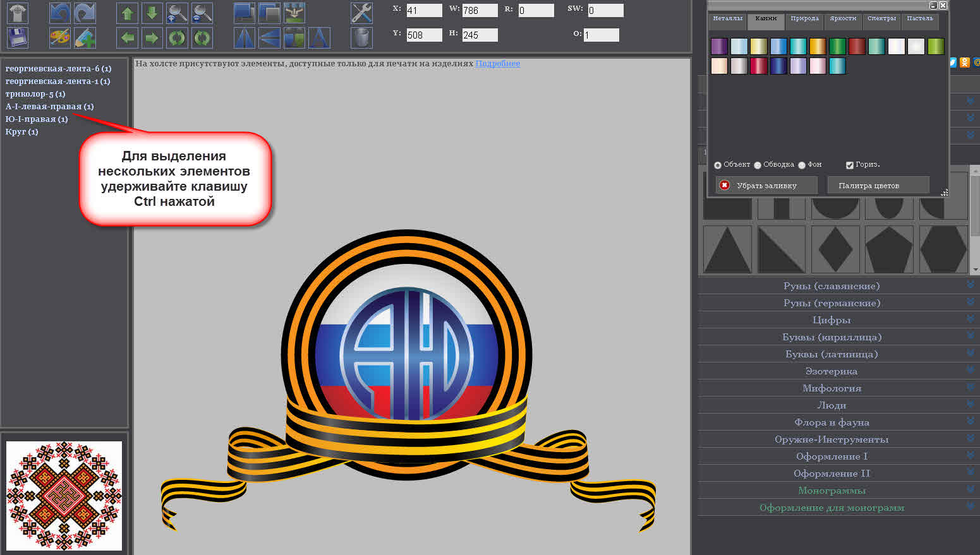Click the flip vertical triangles icon
Viewport: 980px width, 555px height.
click(x=269, y=38)
